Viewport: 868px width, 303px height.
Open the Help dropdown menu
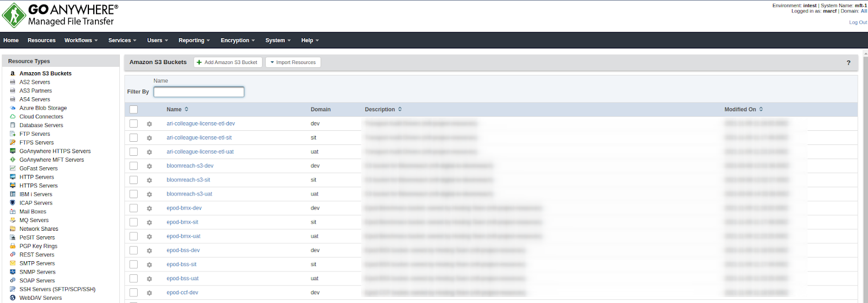pos(310,40)
